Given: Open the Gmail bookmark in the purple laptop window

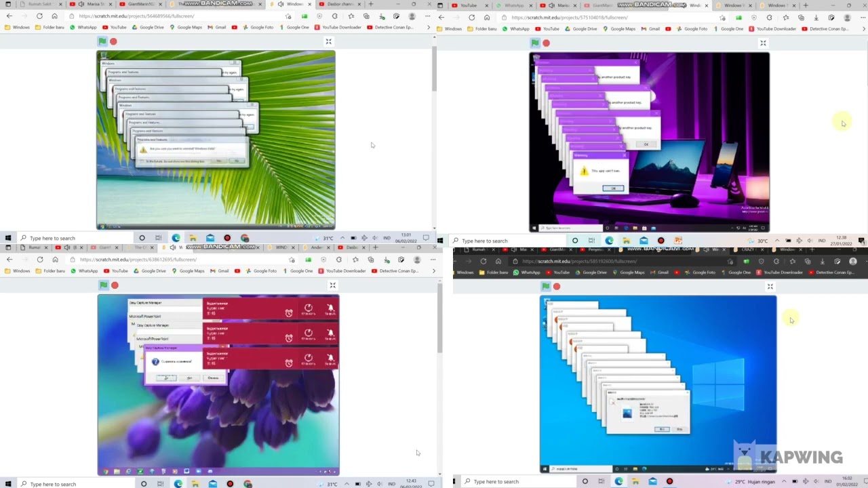Looking at the screenshot, I should tap(650, 28).
